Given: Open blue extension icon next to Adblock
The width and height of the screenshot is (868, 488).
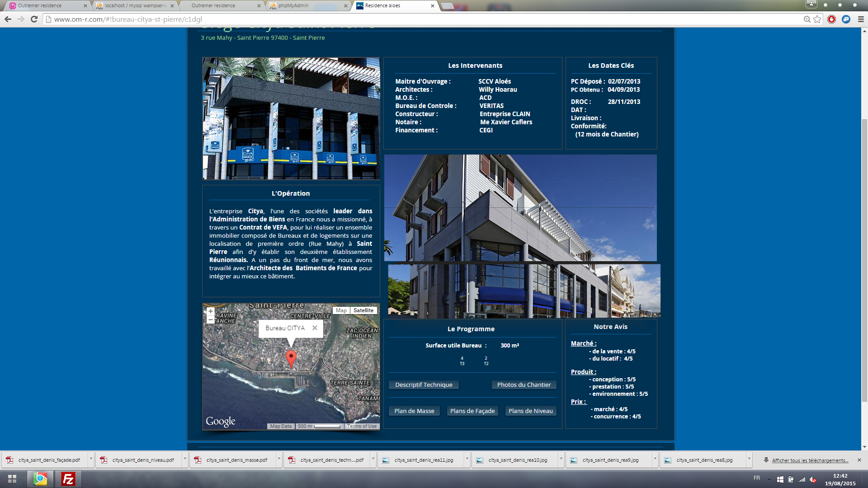Looking at the screenshot, I should coord(846,19).
